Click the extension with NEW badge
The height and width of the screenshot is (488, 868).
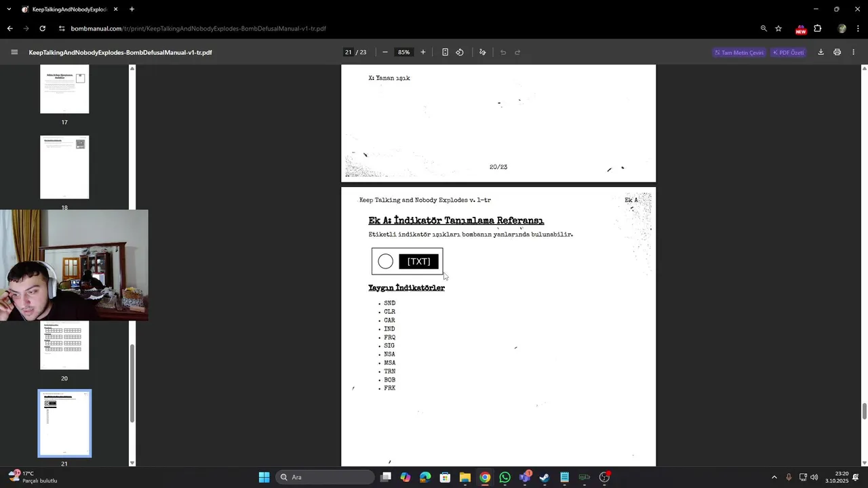point(801,29)
